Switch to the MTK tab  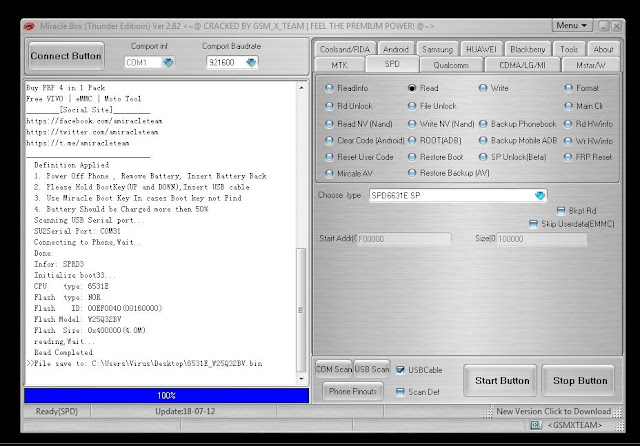[x=340, y=65]
